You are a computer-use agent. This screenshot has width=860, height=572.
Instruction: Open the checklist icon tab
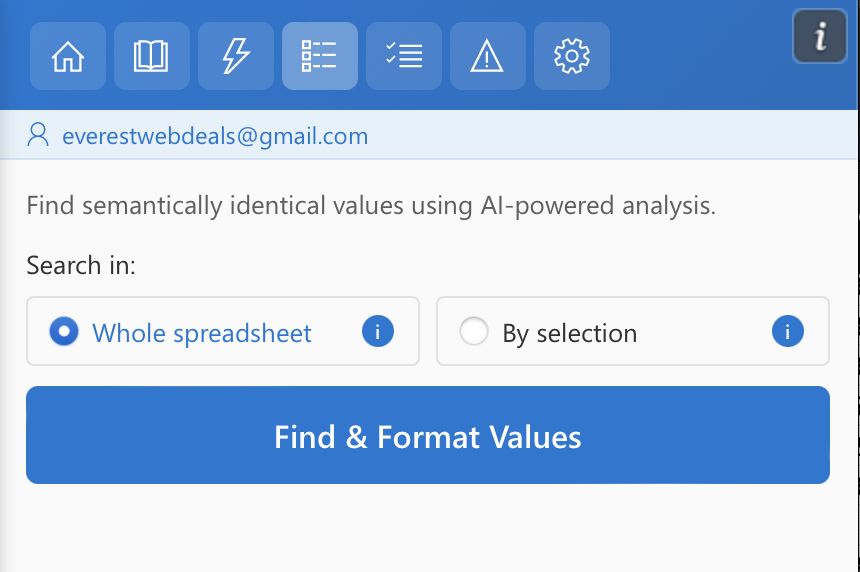404,56
